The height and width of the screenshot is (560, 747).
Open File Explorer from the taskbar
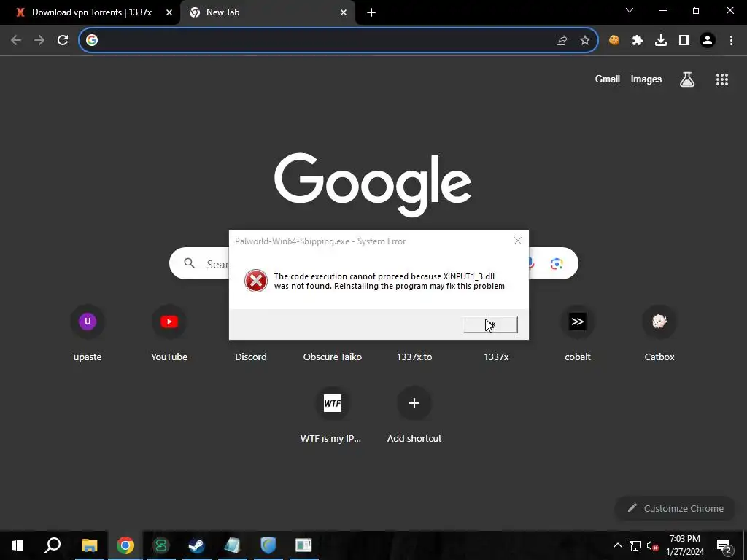tap(89, 545)
